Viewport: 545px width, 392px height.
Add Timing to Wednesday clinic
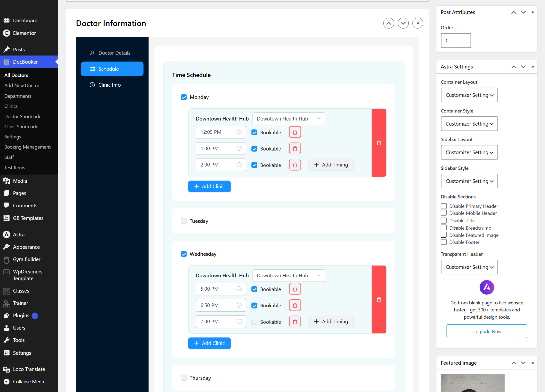(x=331, y=322)
